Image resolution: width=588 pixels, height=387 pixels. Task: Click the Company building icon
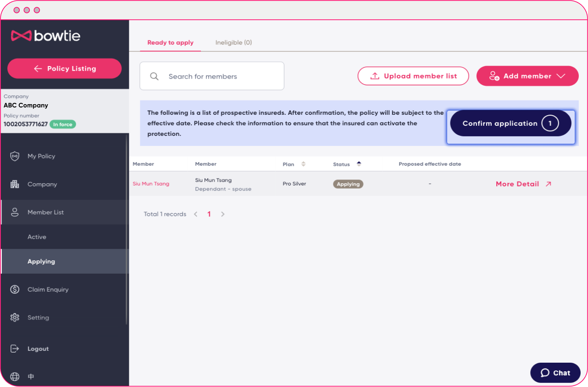[x=15, y=184]
